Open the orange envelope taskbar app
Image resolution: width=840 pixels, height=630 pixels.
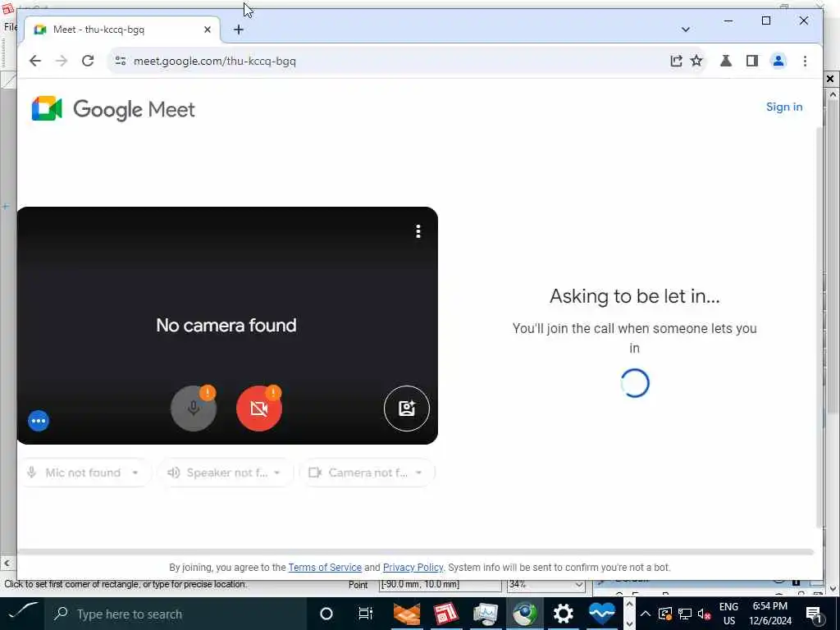click(x=407, y=614)
